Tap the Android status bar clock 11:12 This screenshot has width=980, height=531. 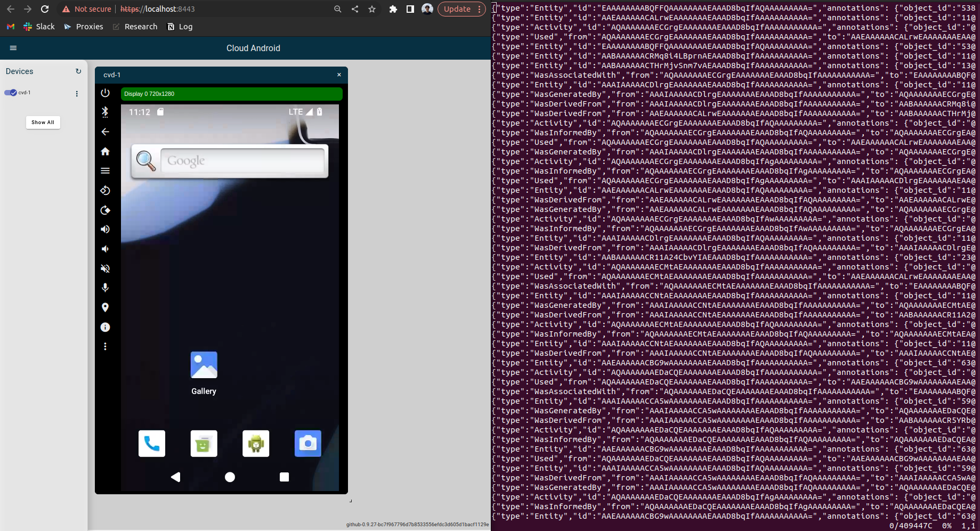140,112
